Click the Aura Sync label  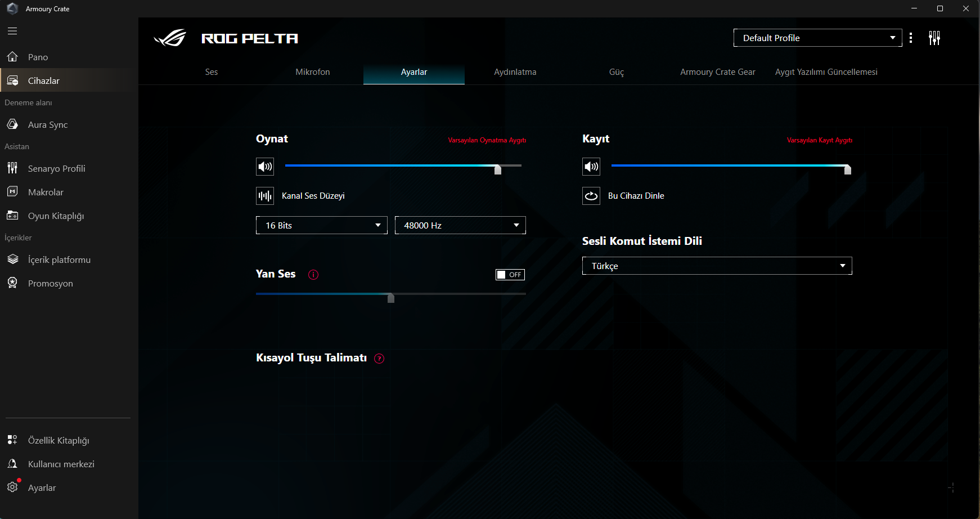tap(48, 124)
